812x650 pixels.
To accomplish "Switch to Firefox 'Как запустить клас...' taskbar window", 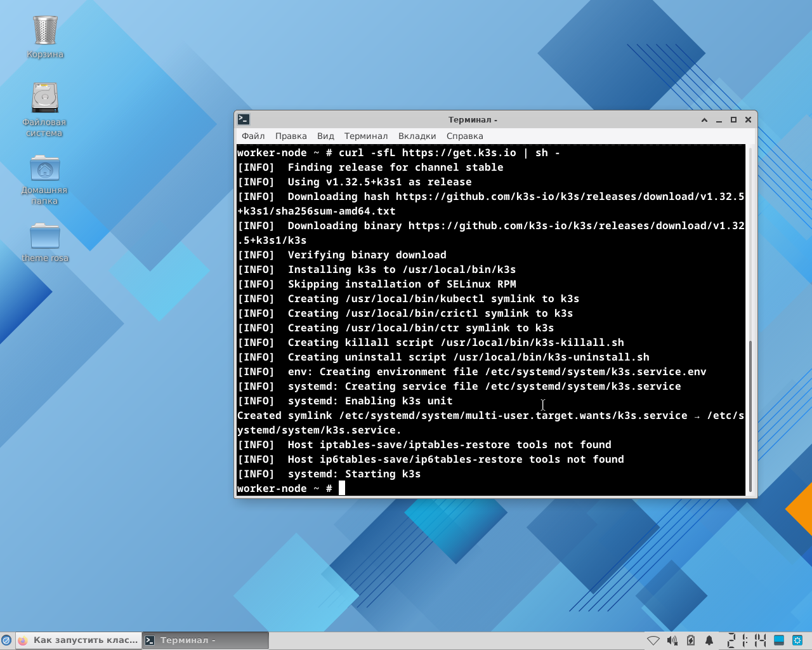I will [78, 640].
